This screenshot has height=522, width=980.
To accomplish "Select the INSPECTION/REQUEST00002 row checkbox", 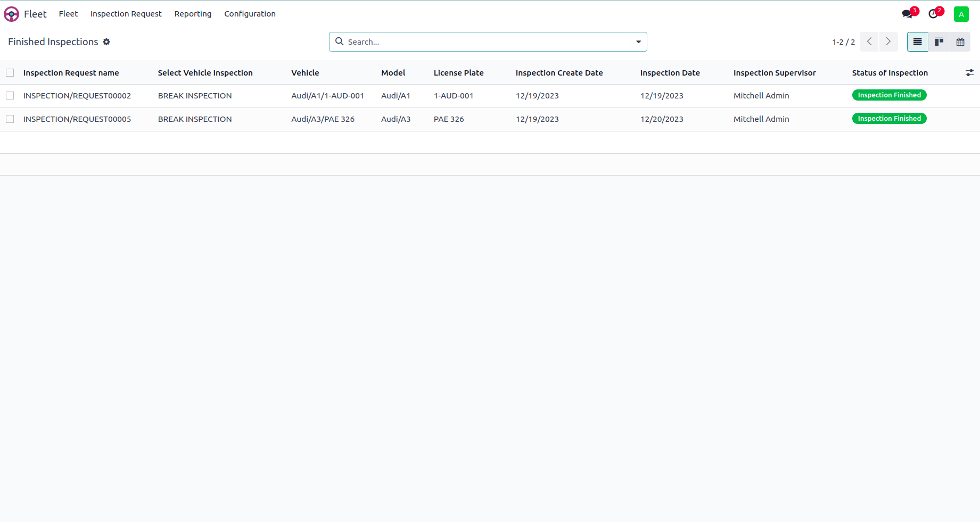I will 10,96.
